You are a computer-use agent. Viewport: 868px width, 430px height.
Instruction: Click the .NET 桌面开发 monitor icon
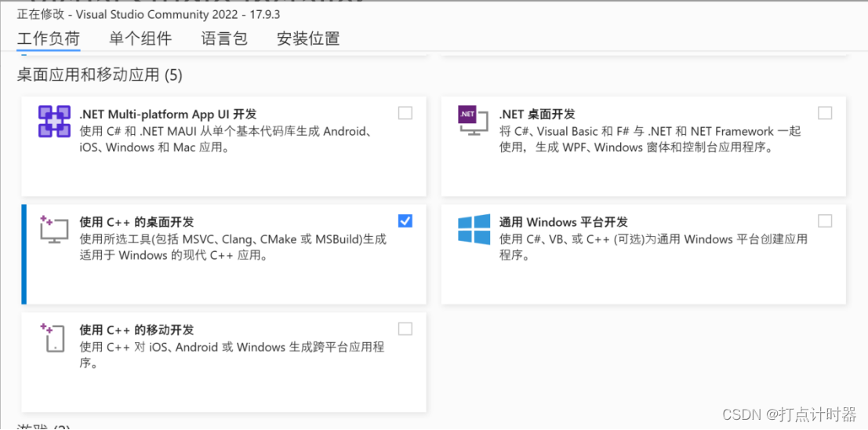[x=474, y=122]
